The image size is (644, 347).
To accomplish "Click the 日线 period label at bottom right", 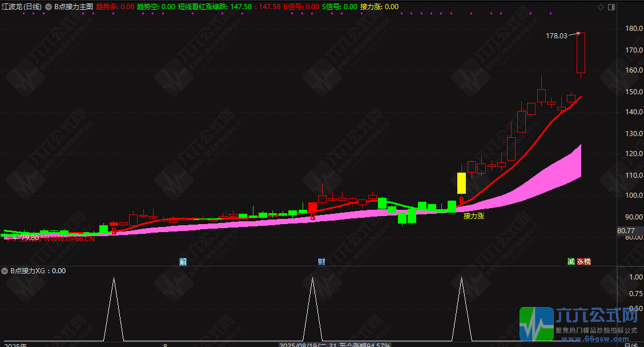I will (x=630, y=345).
